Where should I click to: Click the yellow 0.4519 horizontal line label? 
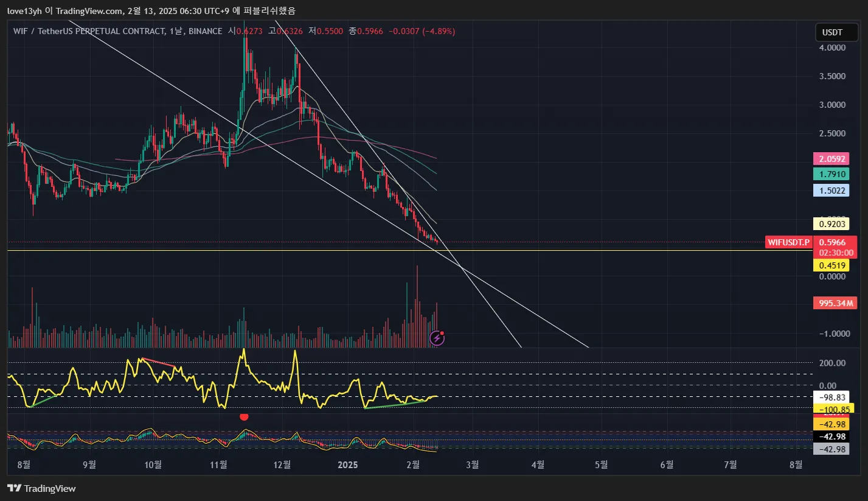[x=831, y=265]
